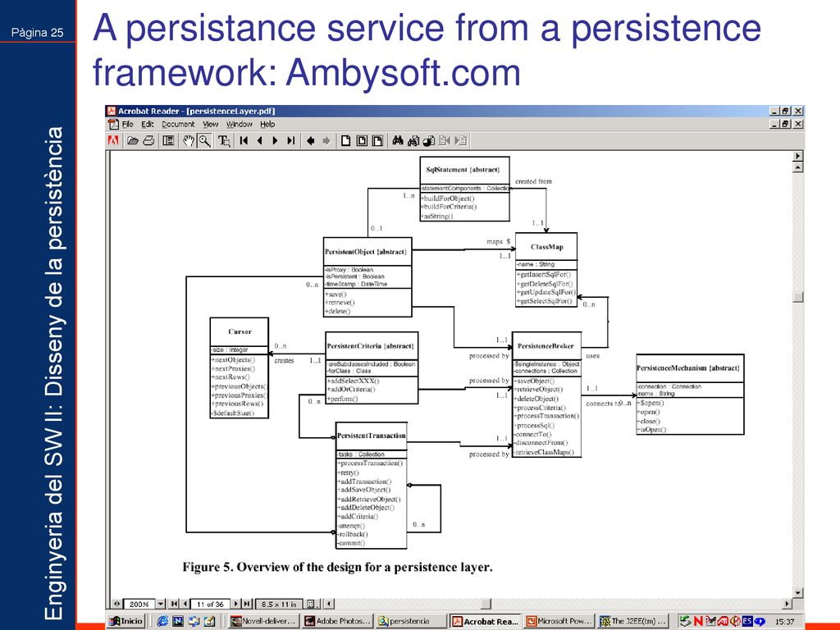840x630 pixels.
Task: Switch to Microsoft PowerPoint taskbar button
Action: (x=559, y=622)
